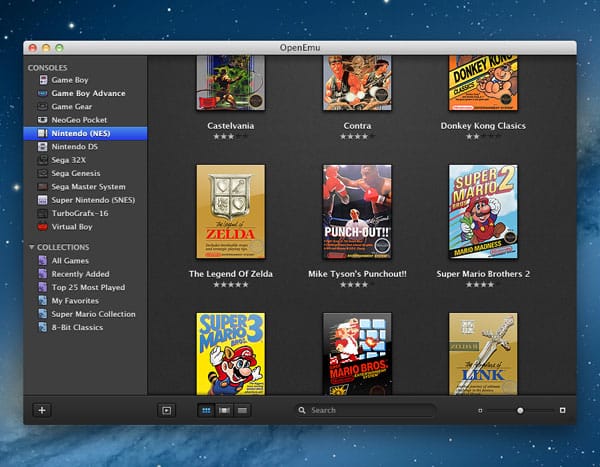Switch to list view mode
This screenshot has height=467, width=600.
(243, 410)
